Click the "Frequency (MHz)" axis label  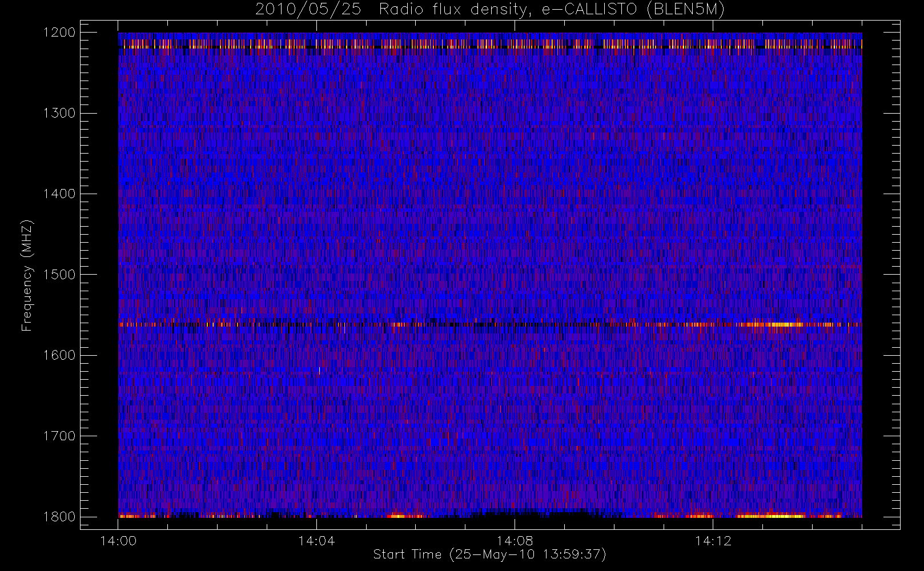click(27, 275)
